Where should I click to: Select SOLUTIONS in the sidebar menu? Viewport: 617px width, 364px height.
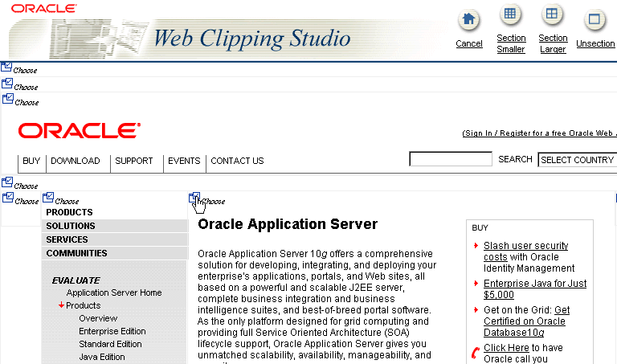pos(71,226)
